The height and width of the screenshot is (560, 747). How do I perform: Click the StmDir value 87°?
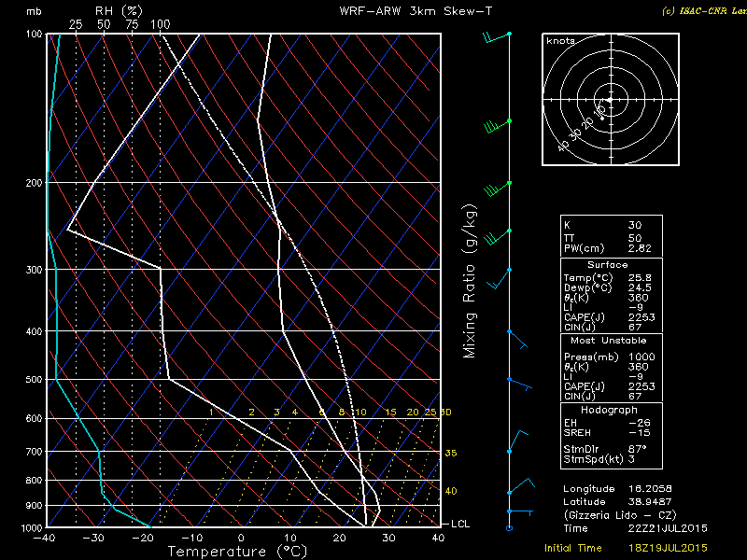tap(638, 449)
